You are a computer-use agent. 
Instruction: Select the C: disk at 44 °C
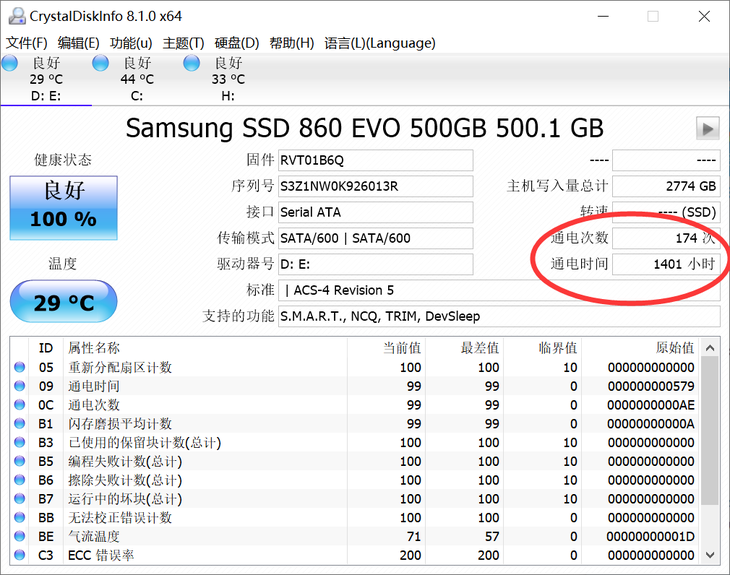pyautogui.click(x=137, y=79)
